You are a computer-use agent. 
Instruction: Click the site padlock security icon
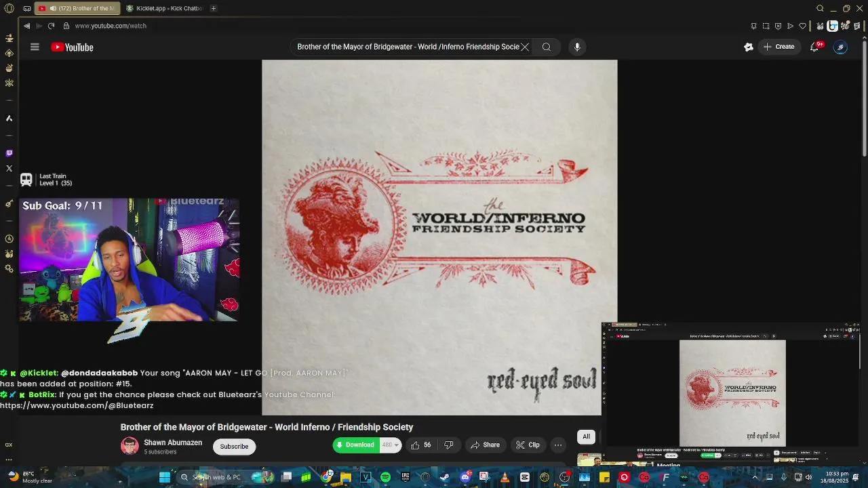click(66, 26)
